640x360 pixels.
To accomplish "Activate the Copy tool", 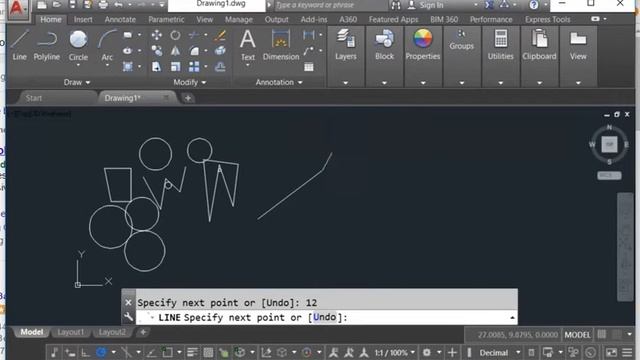I will tap(156, 51).
